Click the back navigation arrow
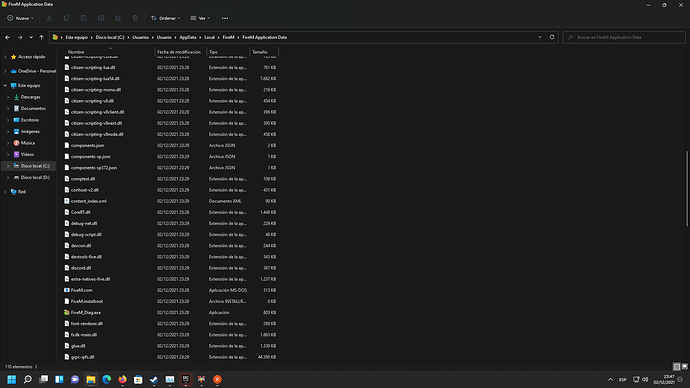 7,37
